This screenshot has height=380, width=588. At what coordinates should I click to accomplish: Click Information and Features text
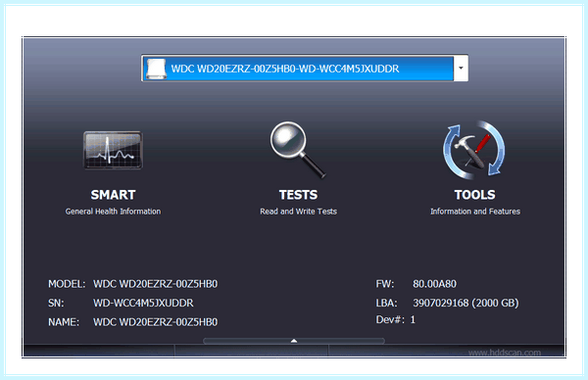[x=475, y=212]
